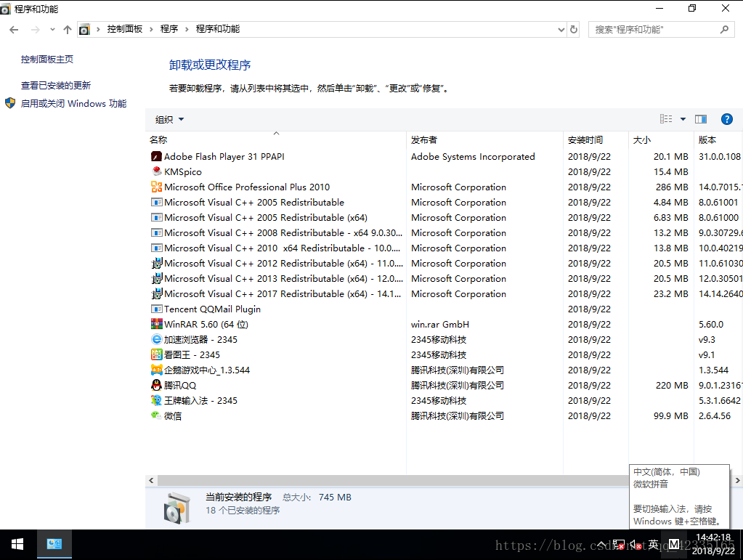743x560 pixels.
Task: Sort by the 发布者 column header
Action: pos(484,139)
